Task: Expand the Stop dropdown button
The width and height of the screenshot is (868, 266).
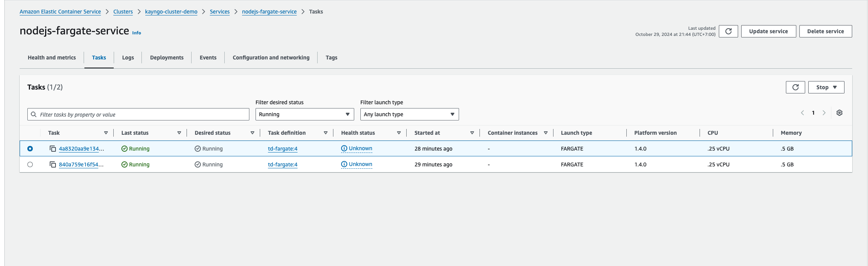Action: click(x=826, y=87)
